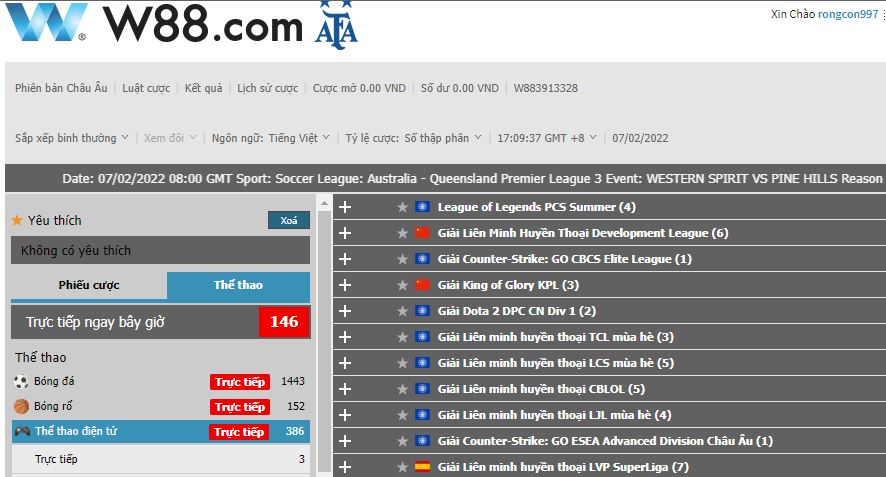Click the red 146 live count badge

point(284,322)
